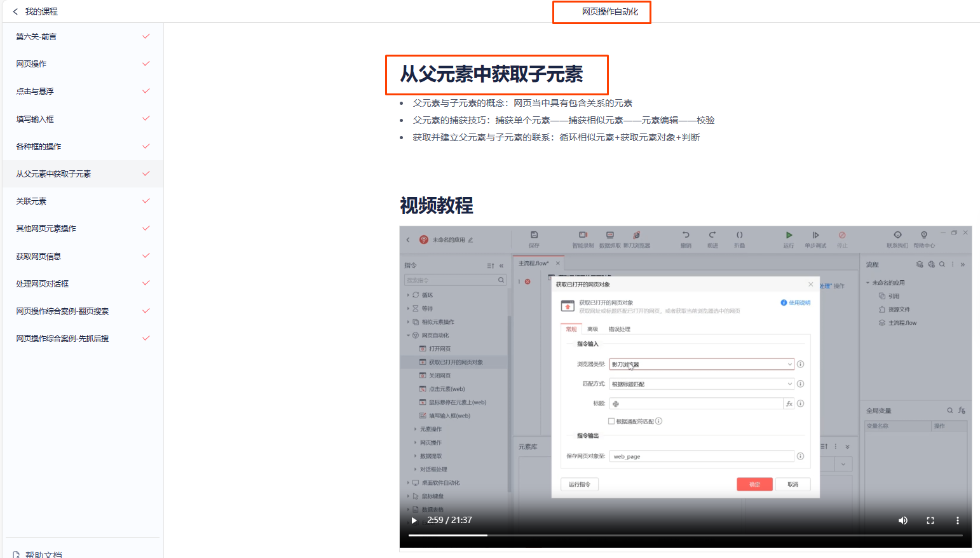Click the green 运行 play icon in toolbar
The height and width of the screenshot is (558, 980).
click(x=789, y=235)
